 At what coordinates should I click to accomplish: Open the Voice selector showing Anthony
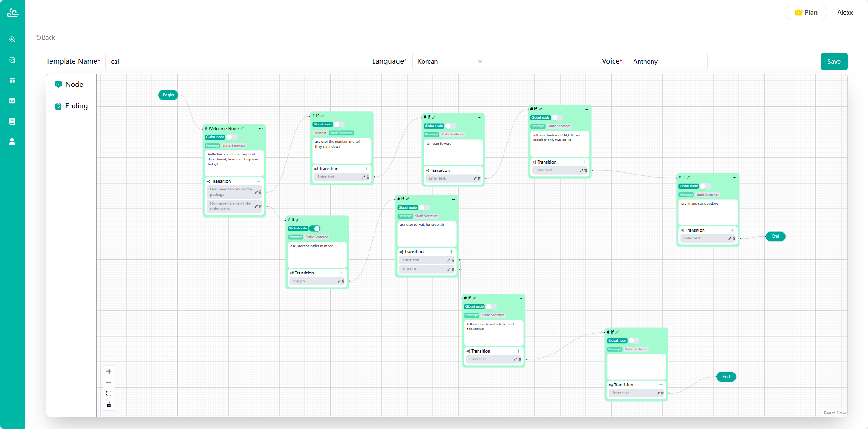(x=667, y=62)
